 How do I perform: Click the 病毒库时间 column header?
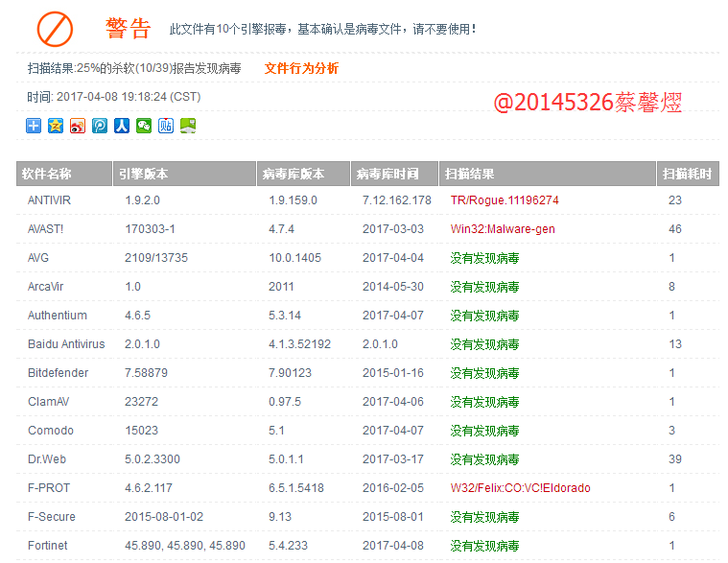[x=387, y=174]
